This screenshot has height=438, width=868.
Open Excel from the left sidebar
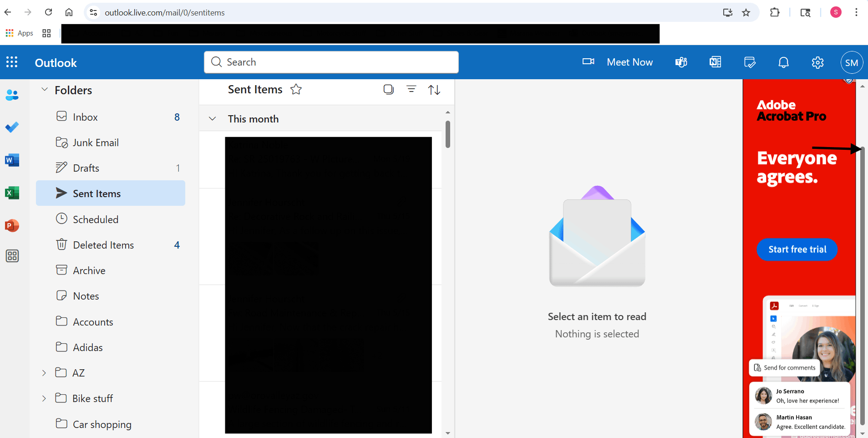11,193
